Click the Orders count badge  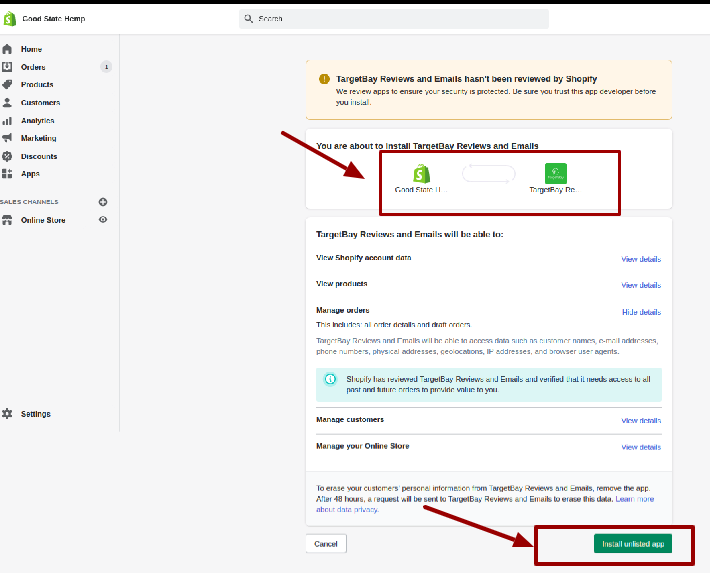(106, 67)
